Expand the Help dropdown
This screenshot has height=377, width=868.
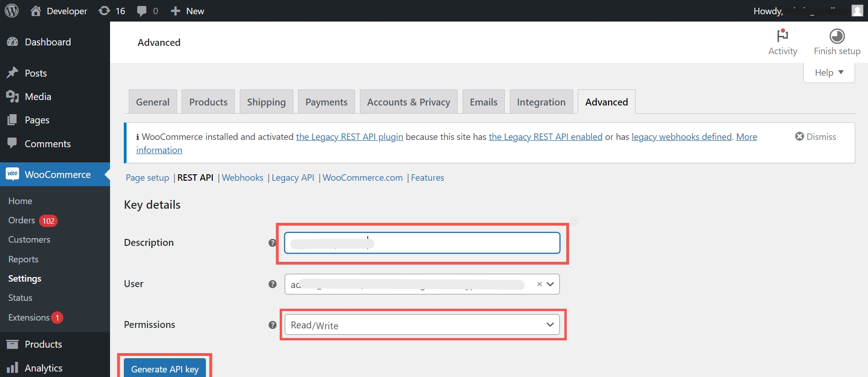[829, 72]
